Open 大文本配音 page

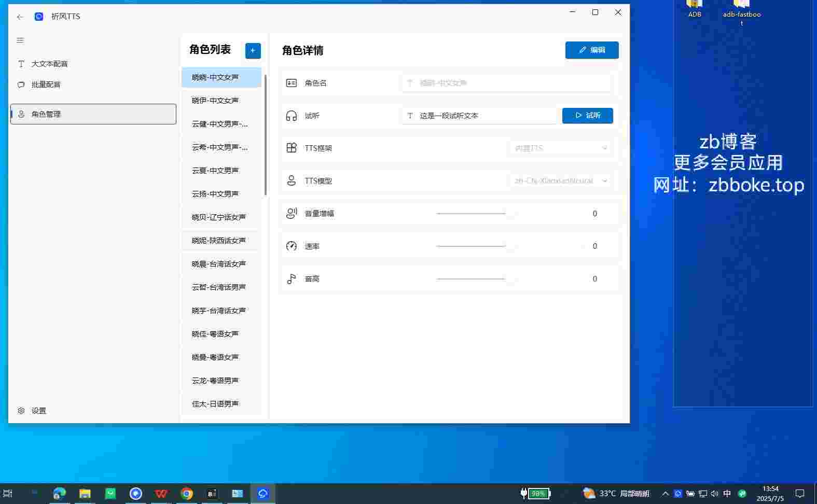93,64
